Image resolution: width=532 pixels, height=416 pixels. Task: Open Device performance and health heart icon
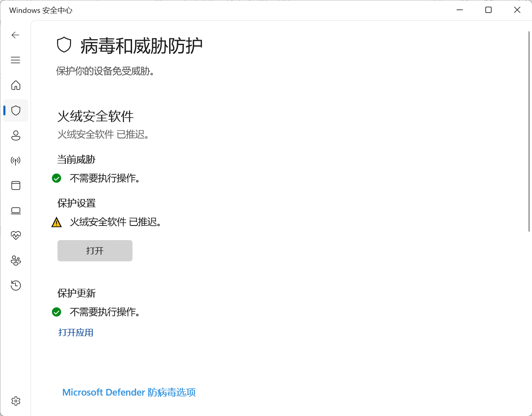coord(16,236)
